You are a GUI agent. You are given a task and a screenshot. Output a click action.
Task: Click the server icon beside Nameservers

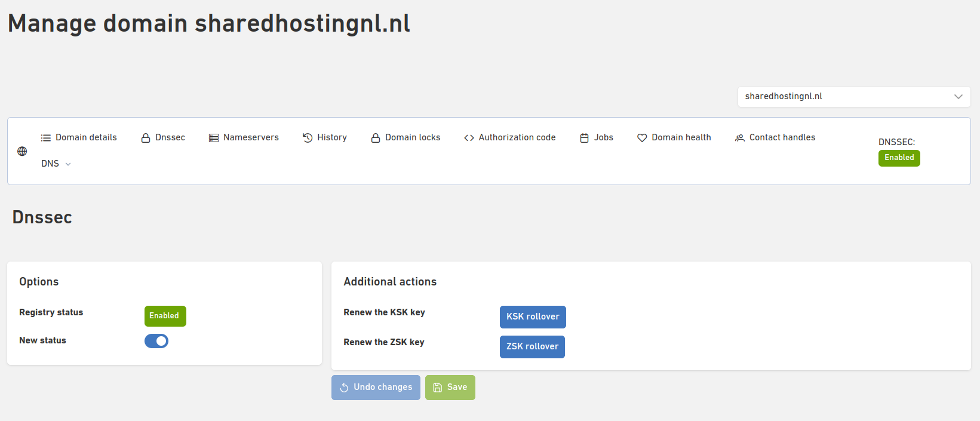coord(214,138)
